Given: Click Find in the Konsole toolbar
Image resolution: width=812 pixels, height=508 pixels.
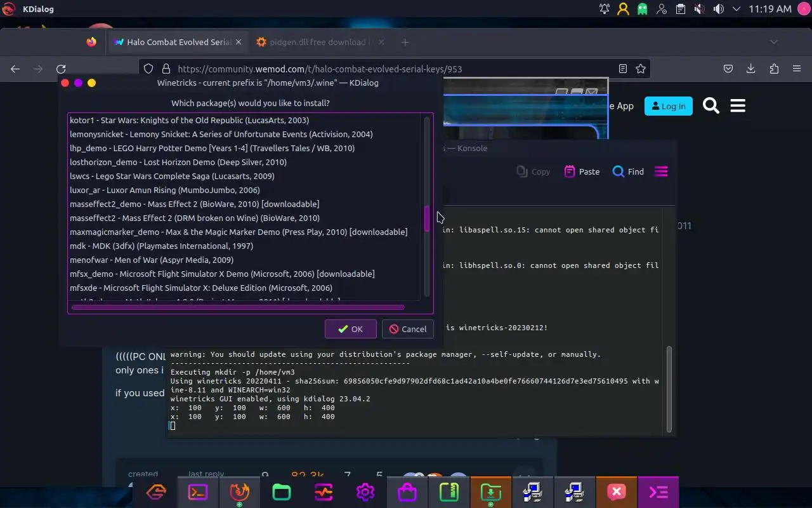Looking at the screenshot, I should (628, 171).
